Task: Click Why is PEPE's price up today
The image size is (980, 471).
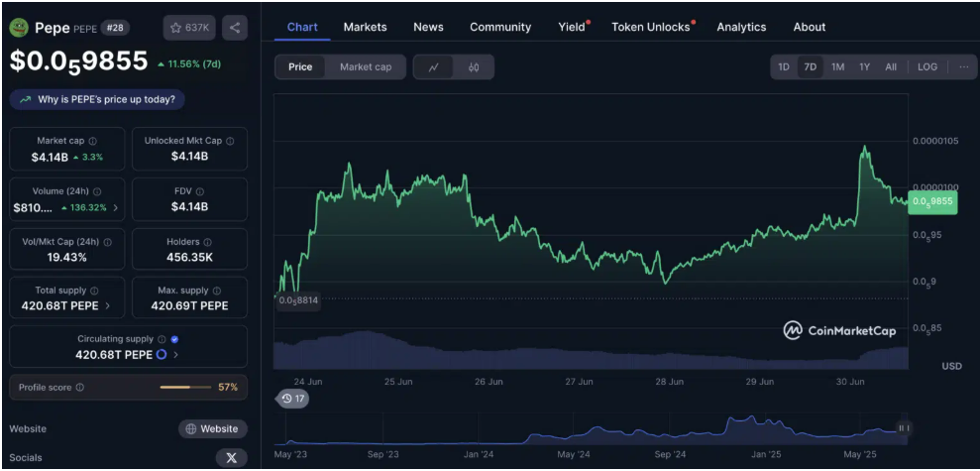Action: click(x=97, y=99)
